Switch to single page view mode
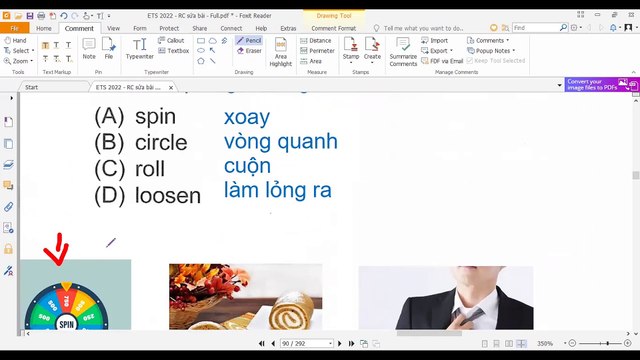 click(484, 344)
